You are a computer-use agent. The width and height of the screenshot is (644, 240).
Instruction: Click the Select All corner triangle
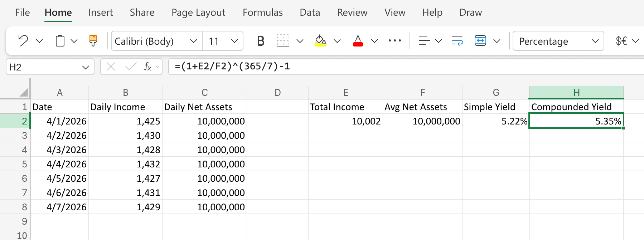click(24, 93)
